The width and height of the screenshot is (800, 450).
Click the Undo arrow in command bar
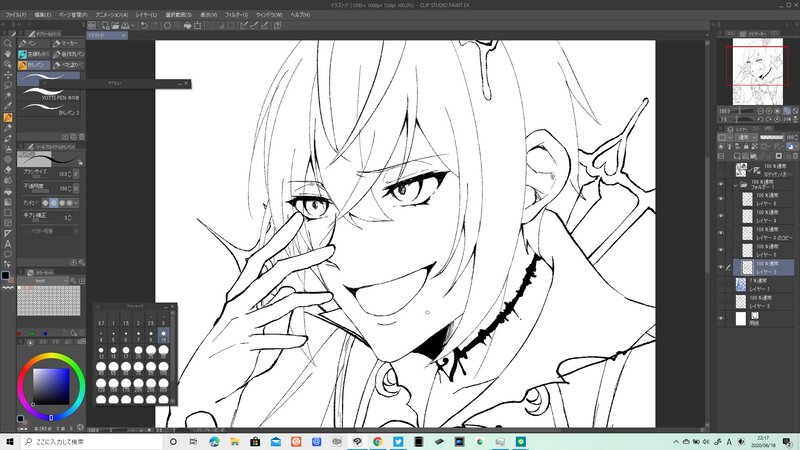[144, 26]
